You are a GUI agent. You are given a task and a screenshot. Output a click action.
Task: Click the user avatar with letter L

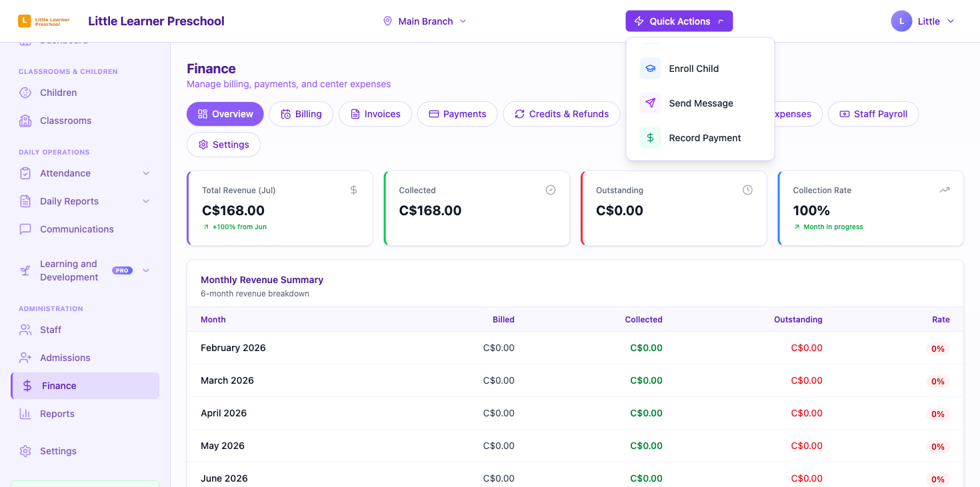point(901,21)
